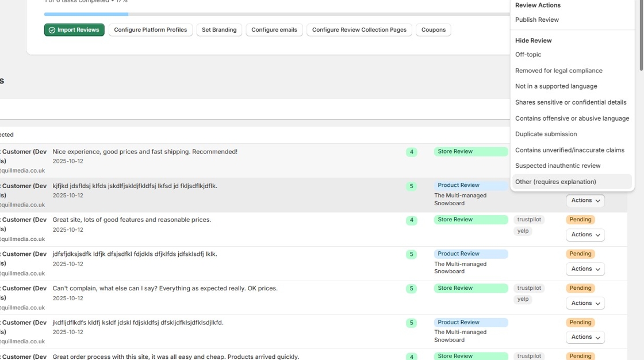Choose Contains offensive or abusive language
The image size is (644, 360).
(572, 118)
